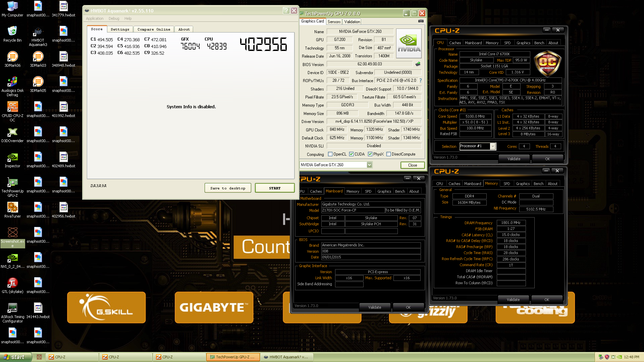
Task: Select SPD tab in Memory CPU-Z window
Action: coord(506,184)
